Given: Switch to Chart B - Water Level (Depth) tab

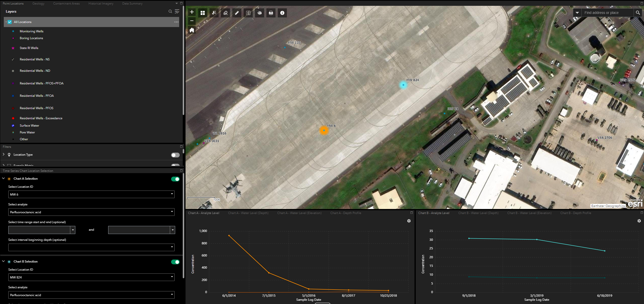Looking at the screenshot, I should click(x=478, y=213).
